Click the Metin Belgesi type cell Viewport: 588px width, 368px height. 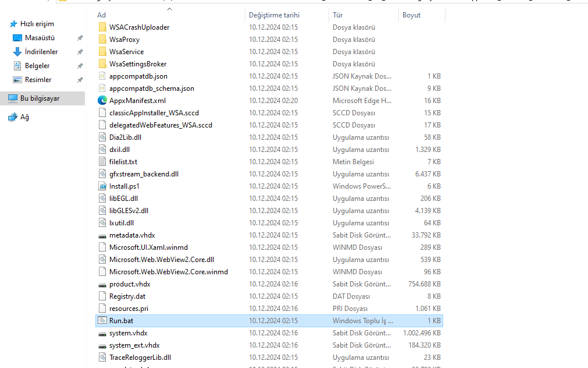point(353,162)
